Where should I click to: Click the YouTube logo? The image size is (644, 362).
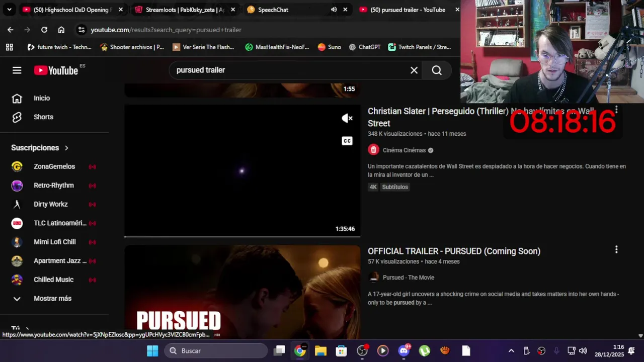[56, 70]
